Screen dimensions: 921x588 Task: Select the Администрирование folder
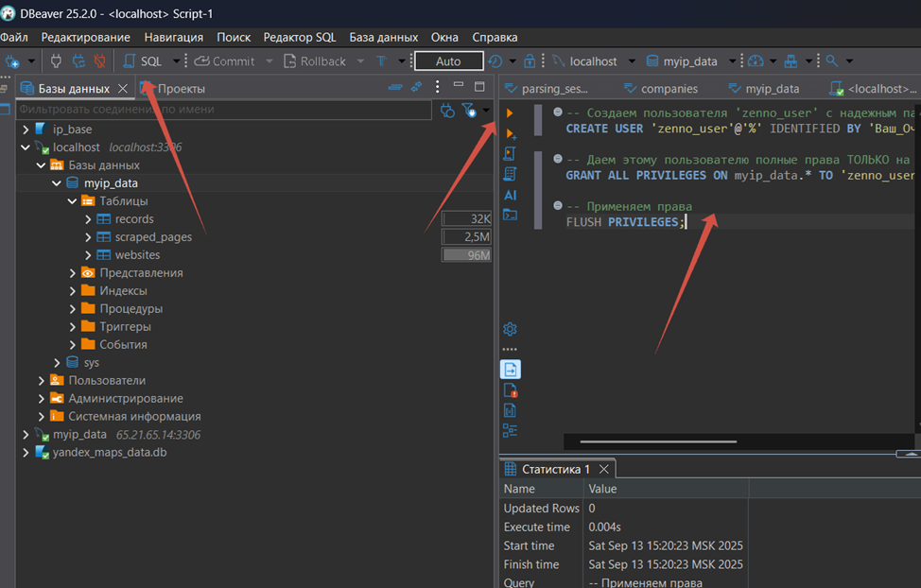pyautogui.click(x=125, y=398)
